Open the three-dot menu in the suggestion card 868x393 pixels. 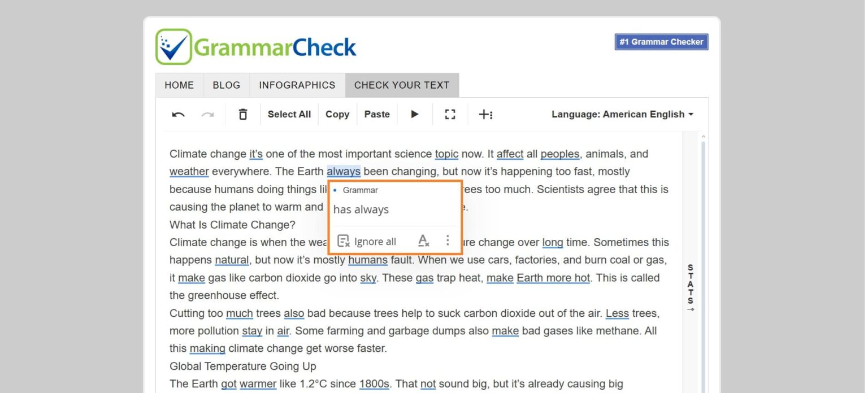pyautogui.click(x=448, y=241)
